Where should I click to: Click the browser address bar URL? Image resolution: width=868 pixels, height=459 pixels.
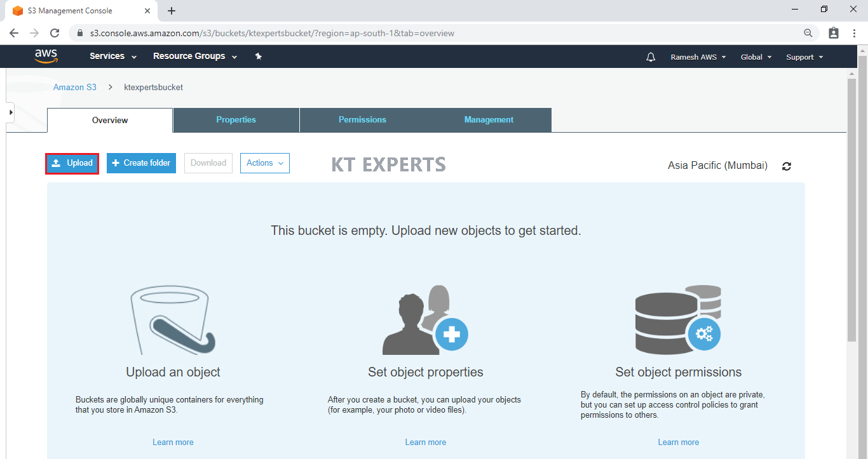pos(272,33)
